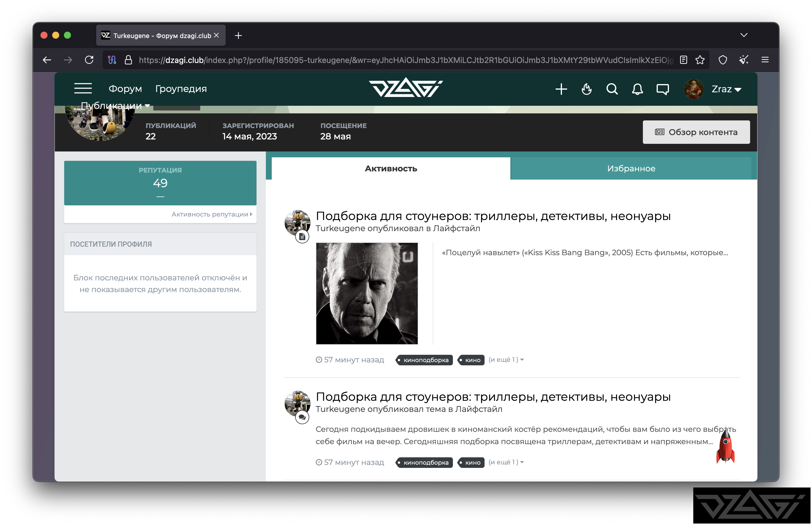The height and width of the screenshot is (525, 812).
Task: Open a new browser tab with plus
Action: click(238, 35)
